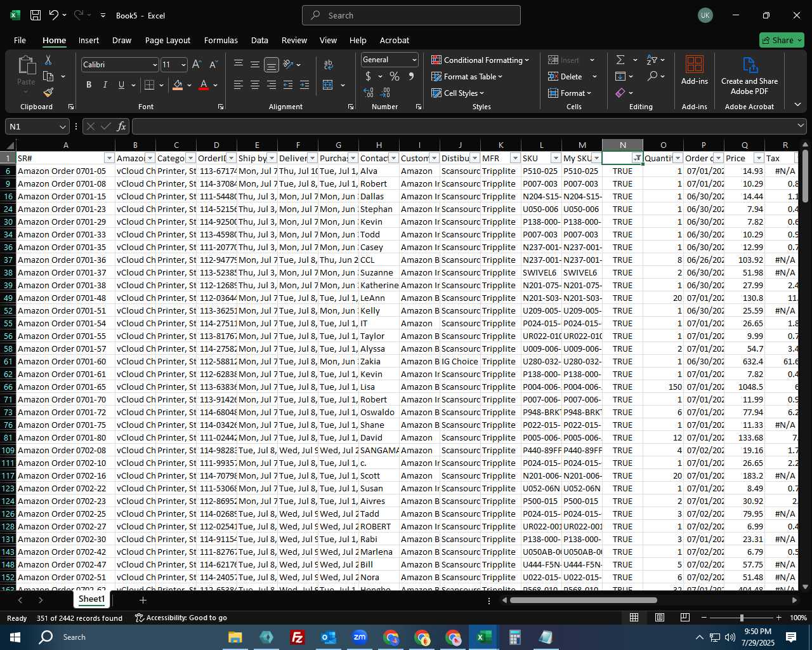812x650 pixels.
Task: Click the Search box in title bar
Action: click(411, 15)
